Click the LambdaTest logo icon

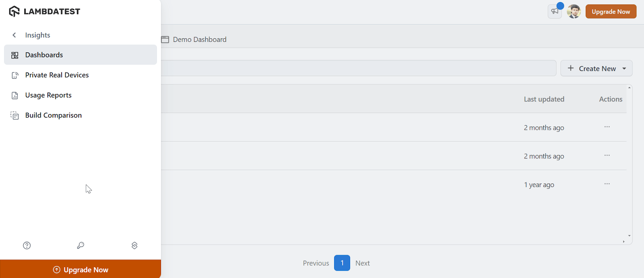(x=14, y=12)
